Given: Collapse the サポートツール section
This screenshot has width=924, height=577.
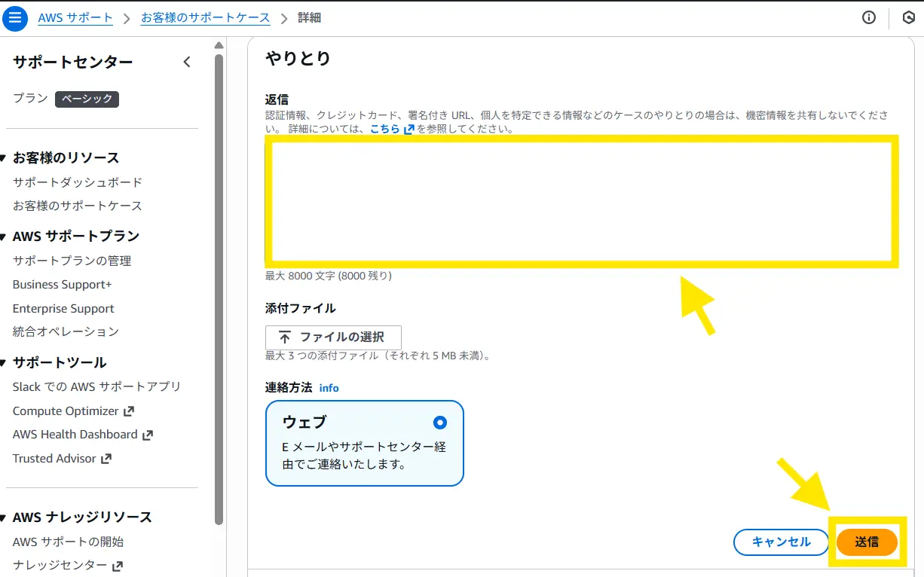Looking at the screenshot, I should 5,362.
